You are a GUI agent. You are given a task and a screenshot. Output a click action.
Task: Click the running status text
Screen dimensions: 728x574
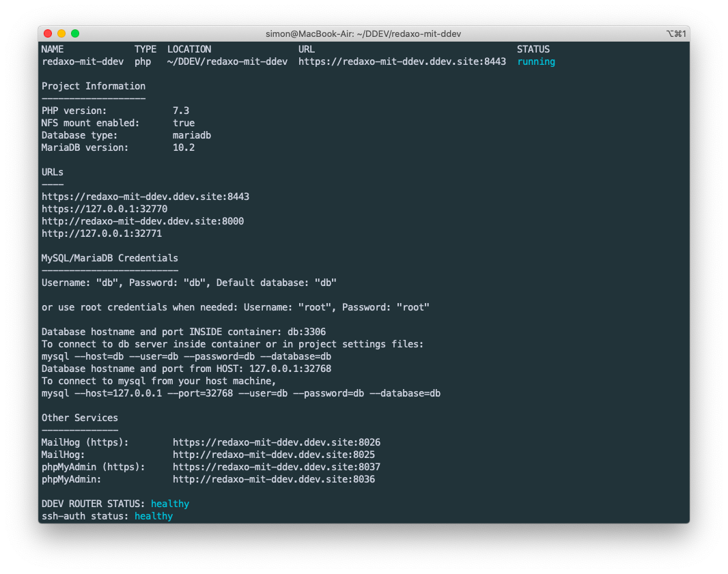pos(536,61)
